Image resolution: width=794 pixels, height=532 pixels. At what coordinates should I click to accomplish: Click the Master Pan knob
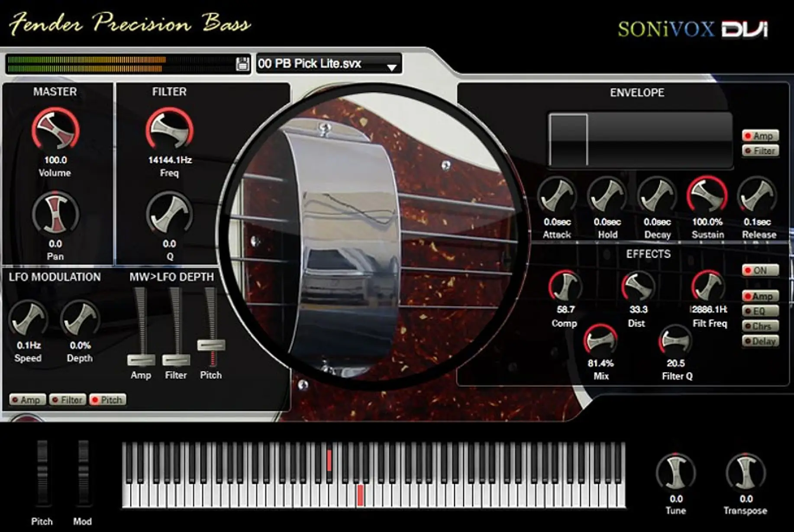55,214
